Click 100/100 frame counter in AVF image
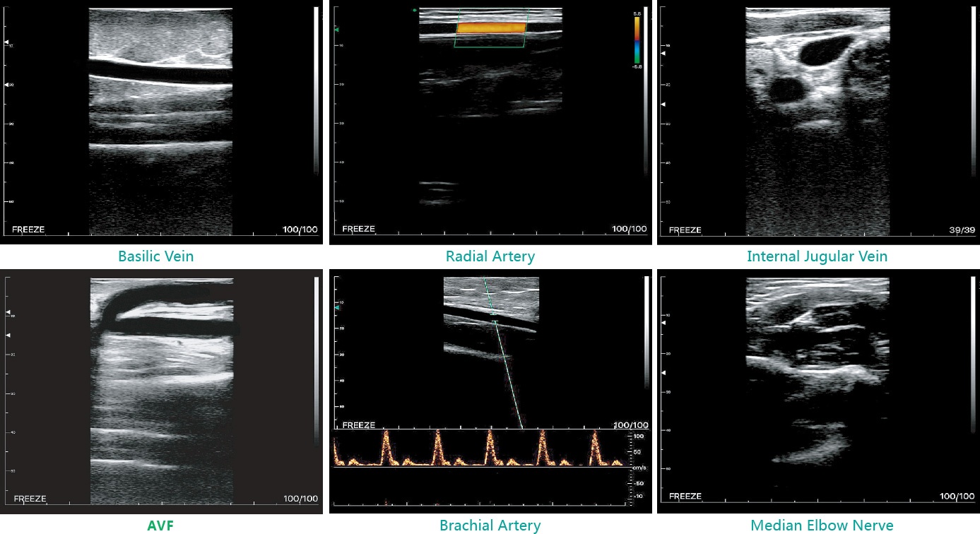Viewport: 980px width, 534px height. point(300,499)
